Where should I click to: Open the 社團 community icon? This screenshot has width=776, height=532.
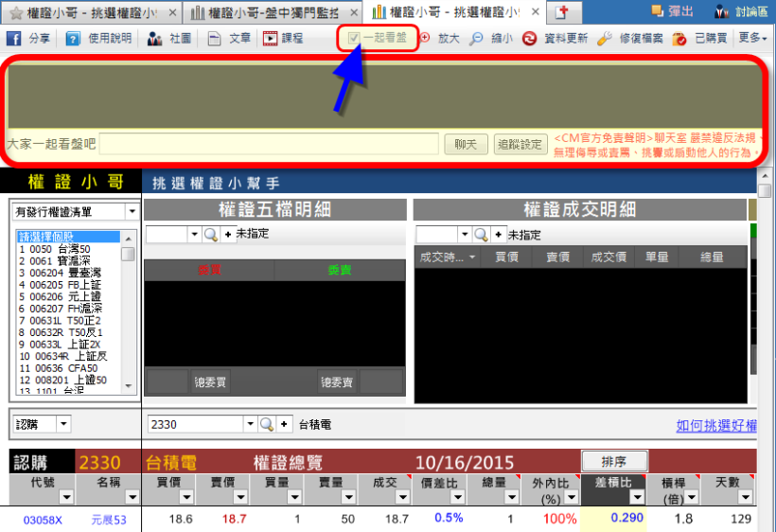click(155, 38)
